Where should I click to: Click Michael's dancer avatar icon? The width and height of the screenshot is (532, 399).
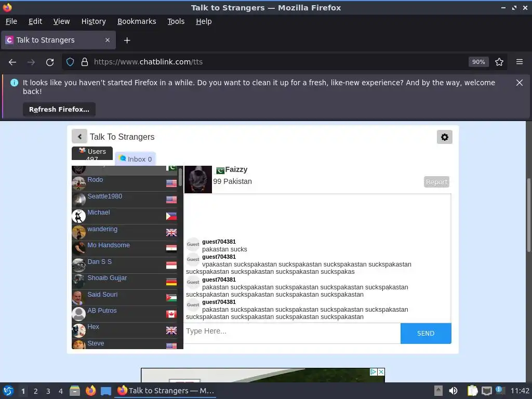click(x=79, y=216)
